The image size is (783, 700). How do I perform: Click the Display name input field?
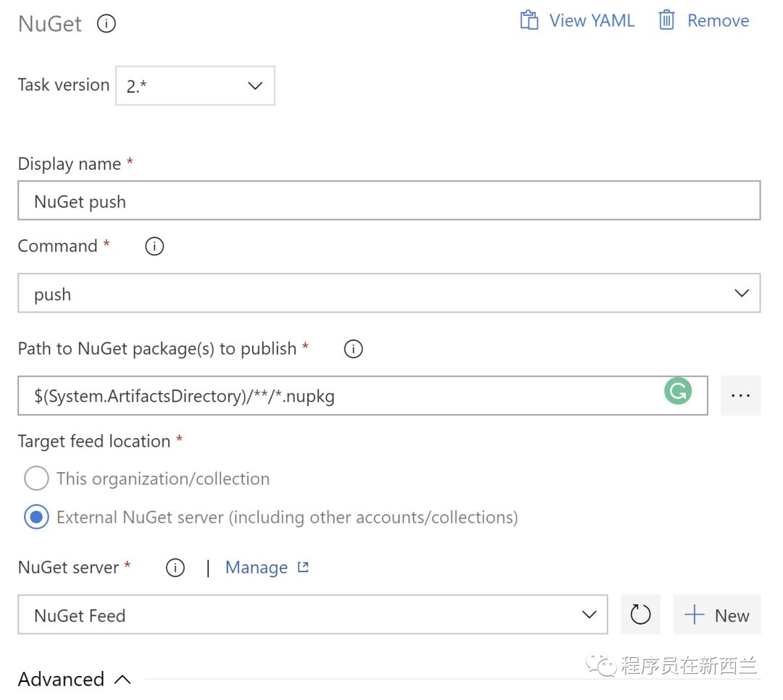tap(389, 200)
